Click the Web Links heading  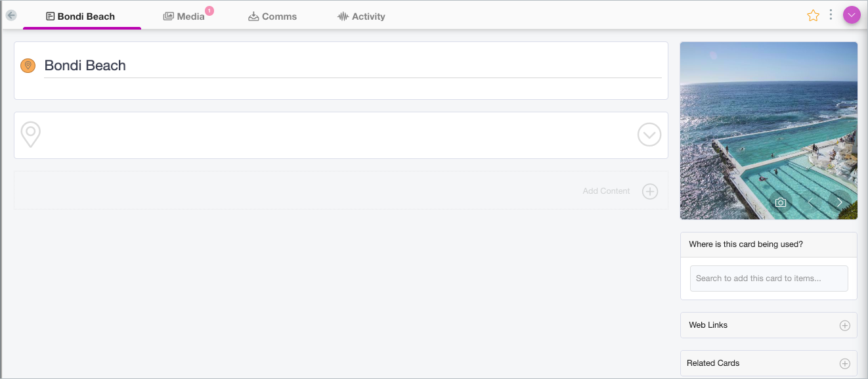(x=708, y=325)
